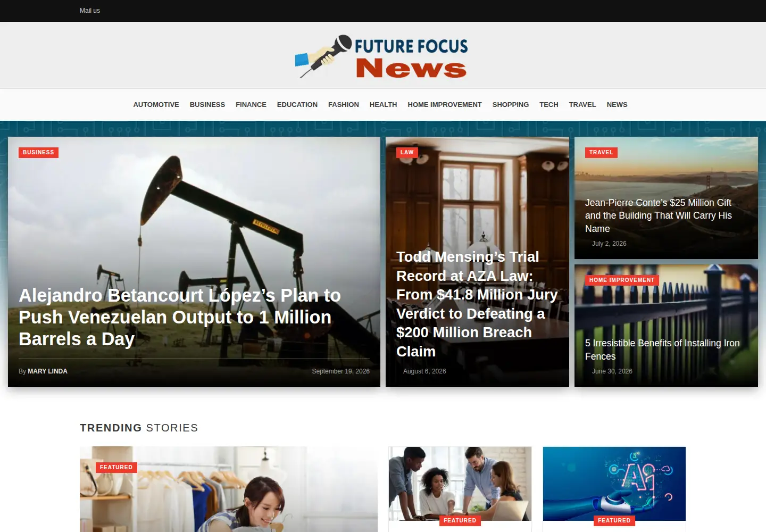Image resolution: width=766 pixels, height=532 pixels.
Task: View author MARY LINDA's profile
Action: (47, 371)
